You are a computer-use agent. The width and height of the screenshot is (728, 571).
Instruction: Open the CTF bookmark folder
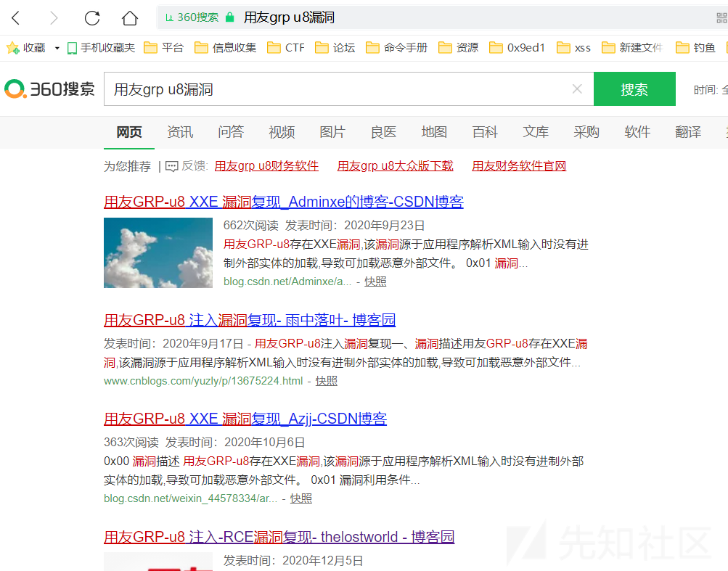(x=285, y=48)
